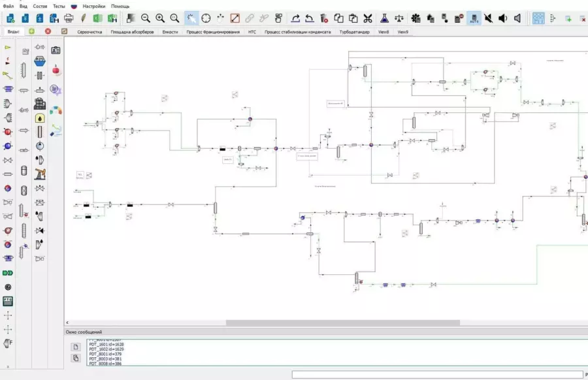Viewport: 588px width, 380px height.
Task: Select the yellow arrow stream palette icon
Action: [x=7, y=48]
